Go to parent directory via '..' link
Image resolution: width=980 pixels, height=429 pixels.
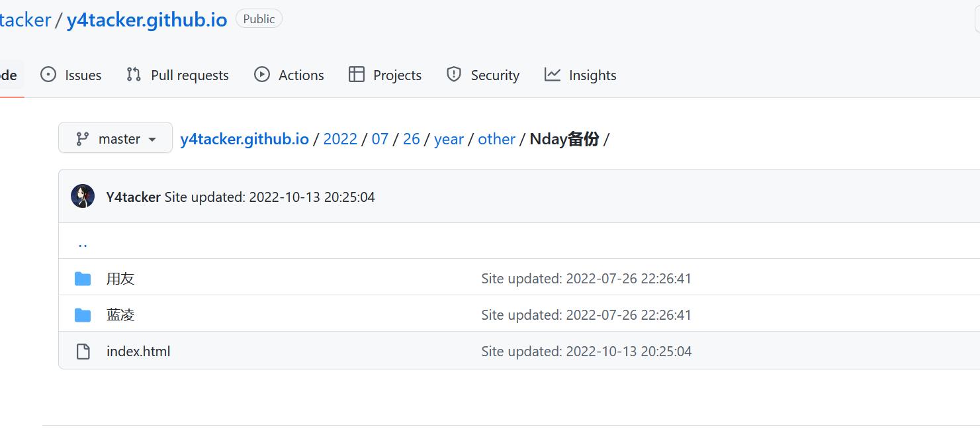[x=83, y=242]
